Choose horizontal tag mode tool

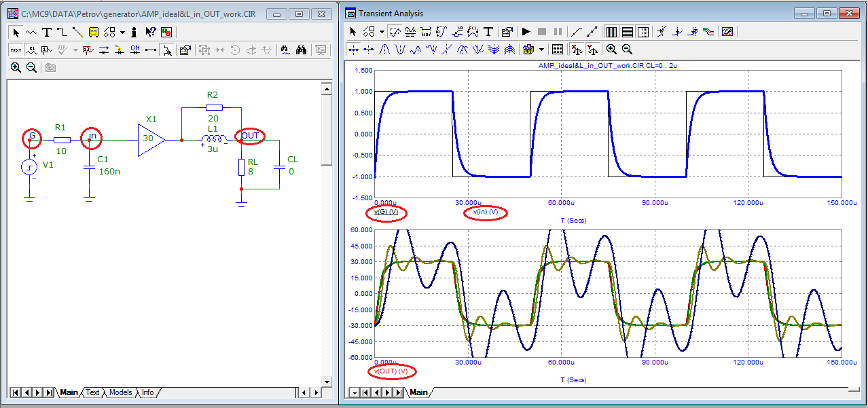coord(426,32)
